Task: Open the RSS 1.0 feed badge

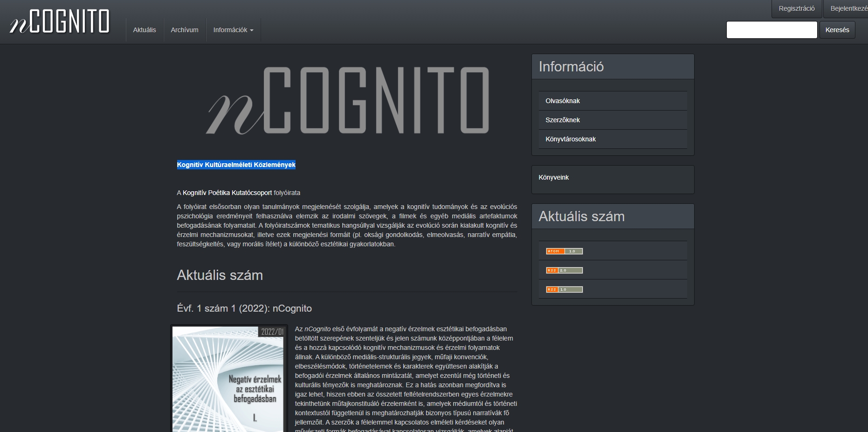Action: [x=564, y=289]
